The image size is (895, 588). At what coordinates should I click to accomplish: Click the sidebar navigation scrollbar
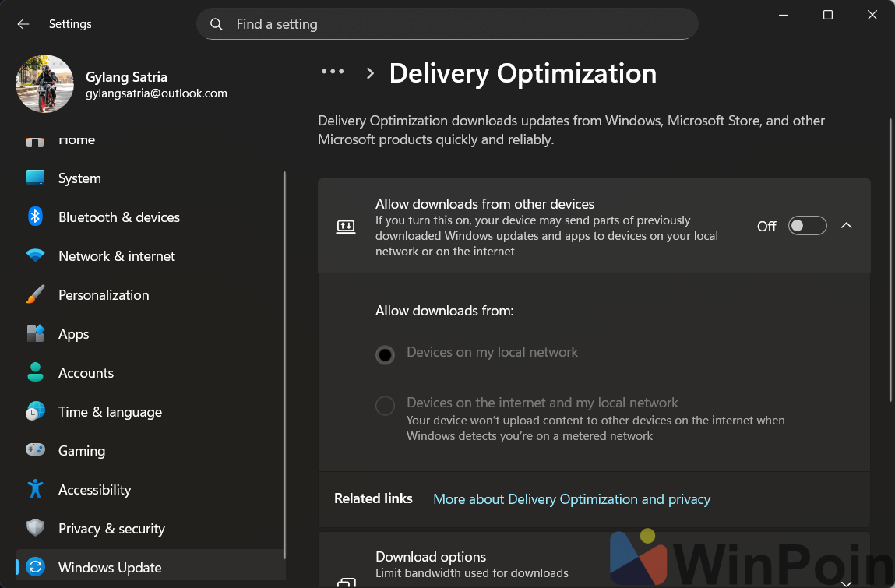click(x=284, y=365)
